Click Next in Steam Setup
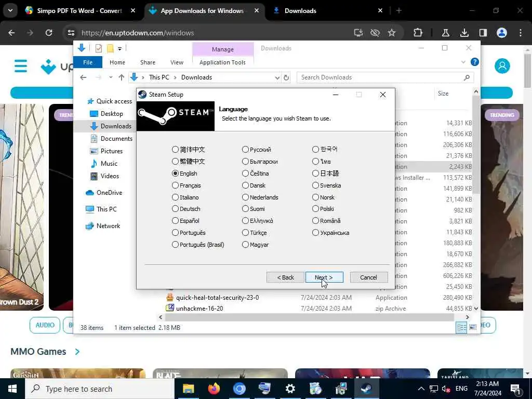The height and width of the screenshot is (399, 532). click(x=324, y=277)
